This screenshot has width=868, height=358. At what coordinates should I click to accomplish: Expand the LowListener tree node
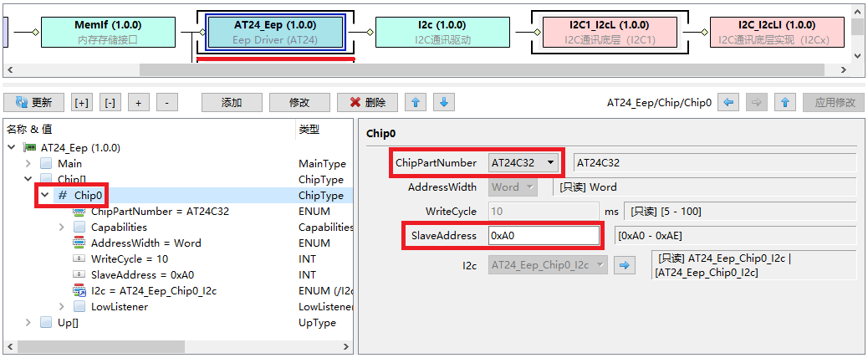(x=62, y=307)
